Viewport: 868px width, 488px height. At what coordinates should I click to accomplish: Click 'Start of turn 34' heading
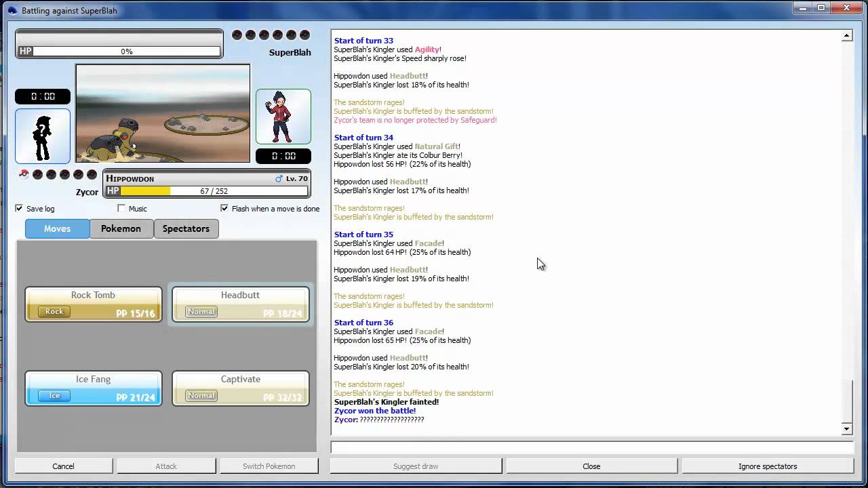363,138
